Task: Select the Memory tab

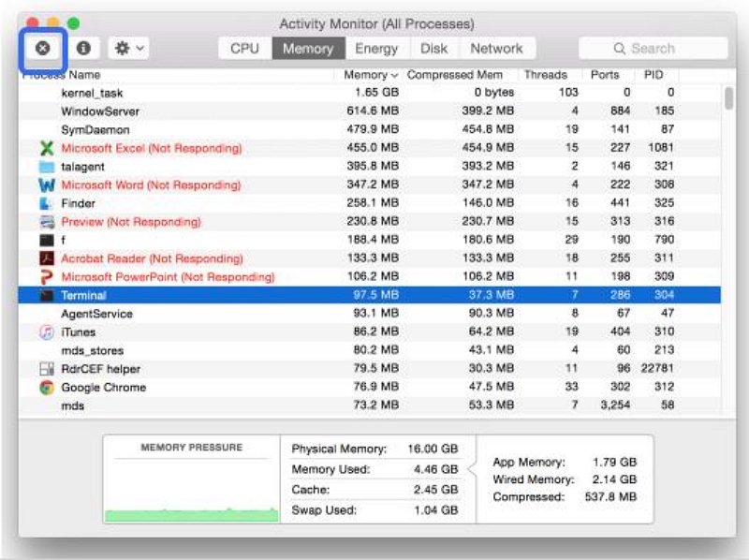Action: point(308,49)
